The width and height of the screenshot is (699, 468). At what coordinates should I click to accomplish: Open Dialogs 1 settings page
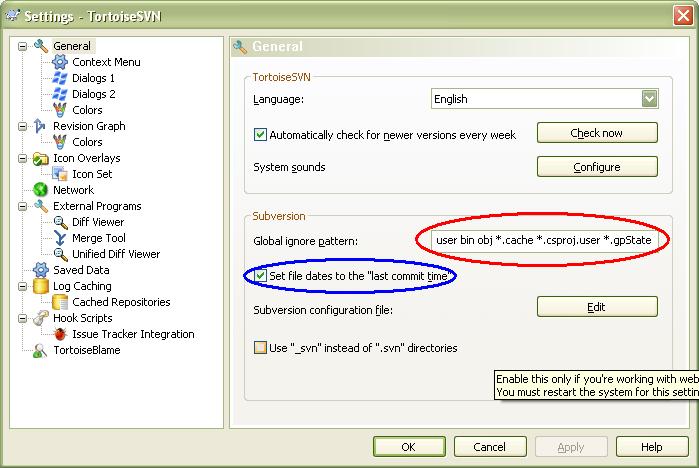tap(93, 78)
